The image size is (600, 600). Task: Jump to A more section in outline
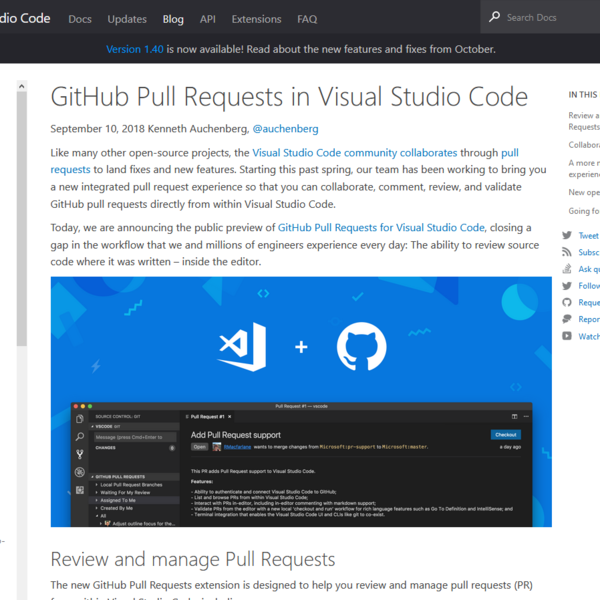(584, 169)
